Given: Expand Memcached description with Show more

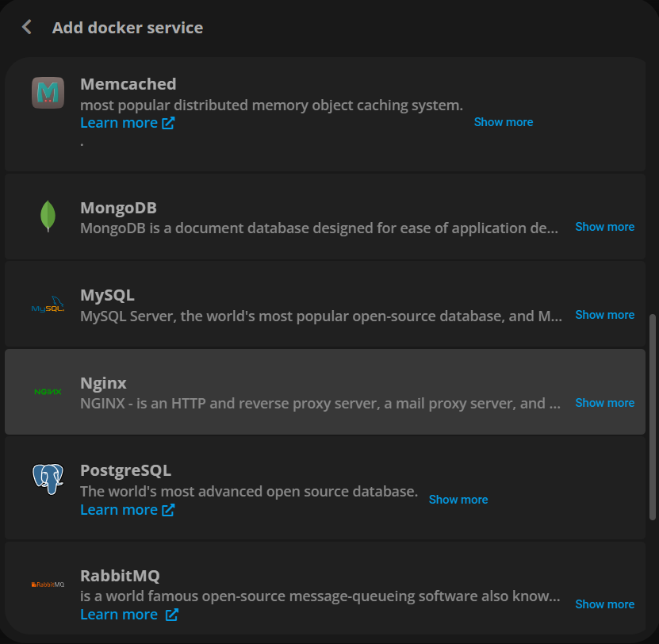Looking at the screenshot, I should click(x=503, y=122).
